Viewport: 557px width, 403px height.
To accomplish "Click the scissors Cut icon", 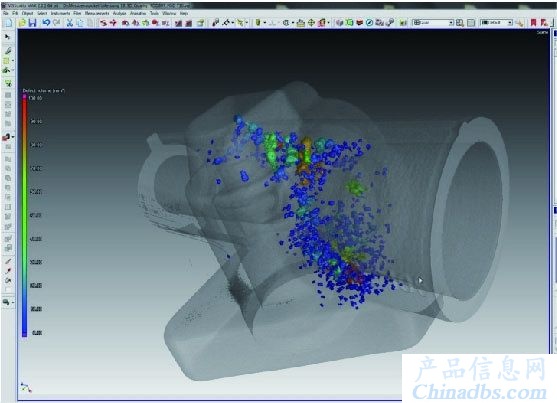I will [x=70, y=23].
